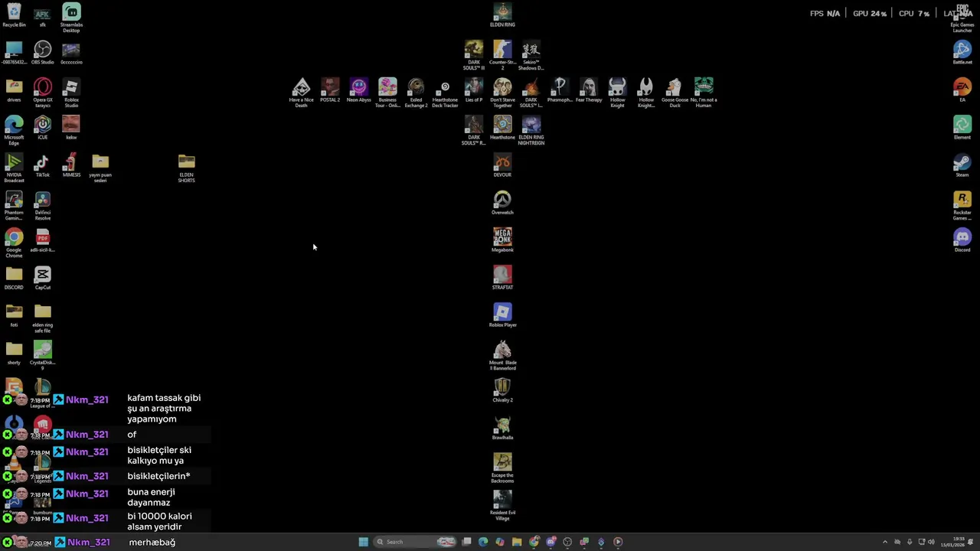Viewport: 980px width, 551px height.
Task: Open the DISCORD folder
Action: click(14, 278)
